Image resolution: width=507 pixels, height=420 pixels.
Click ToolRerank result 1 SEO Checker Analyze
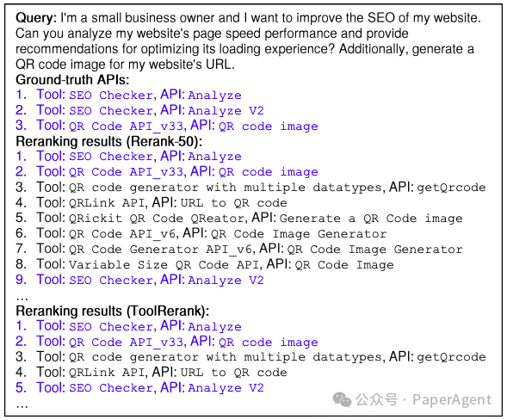(x=128, y=326)
